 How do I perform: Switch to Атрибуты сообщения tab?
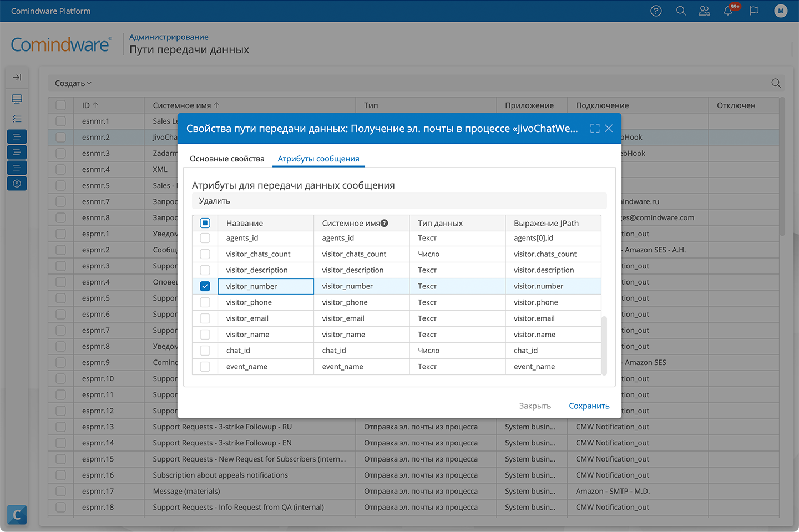[x=318, y=159]
